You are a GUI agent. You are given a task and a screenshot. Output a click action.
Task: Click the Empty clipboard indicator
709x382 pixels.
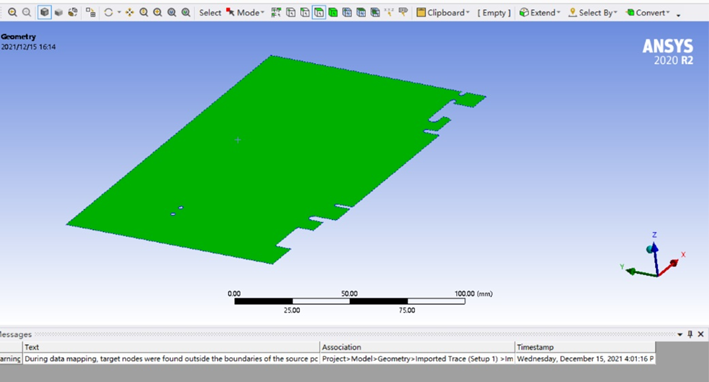(x=494, y=13)
